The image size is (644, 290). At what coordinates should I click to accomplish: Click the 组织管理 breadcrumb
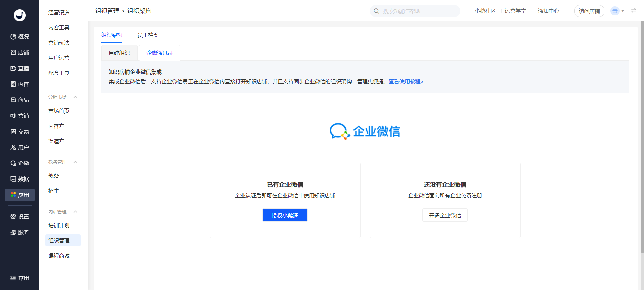(107, 11)
